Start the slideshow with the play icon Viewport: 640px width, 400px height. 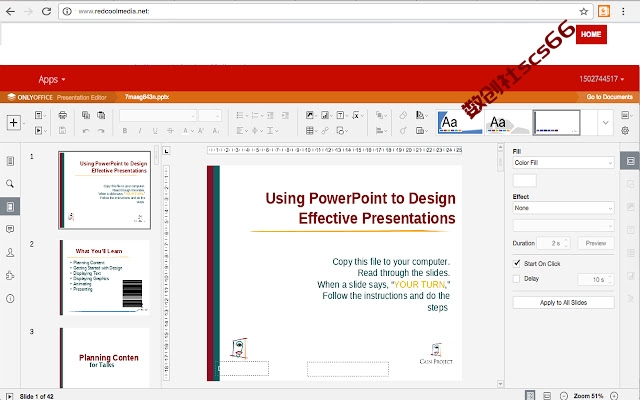click(x=39, y=131)
